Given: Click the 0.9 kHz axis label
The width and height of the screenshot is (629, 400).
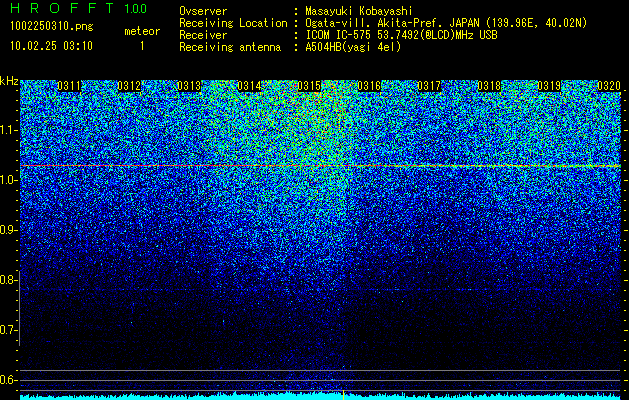Looking at the screenshot, I should [x=8, y=230].
